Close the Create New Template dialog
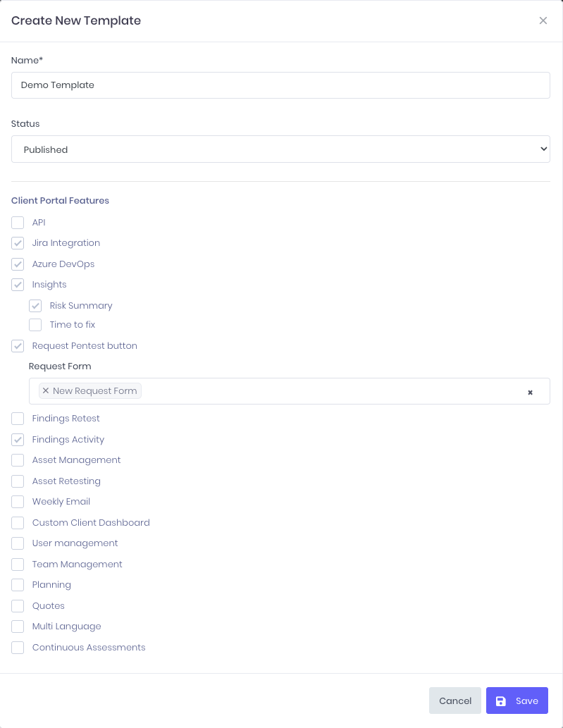The width and height of the screenshot is (563, 728). pyautogui.click(x=543, y=20)
